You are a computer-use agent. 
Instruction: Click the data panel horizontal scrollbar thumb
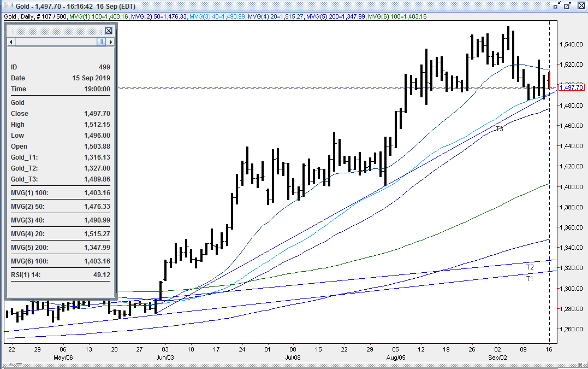click(x=101, y=42)
